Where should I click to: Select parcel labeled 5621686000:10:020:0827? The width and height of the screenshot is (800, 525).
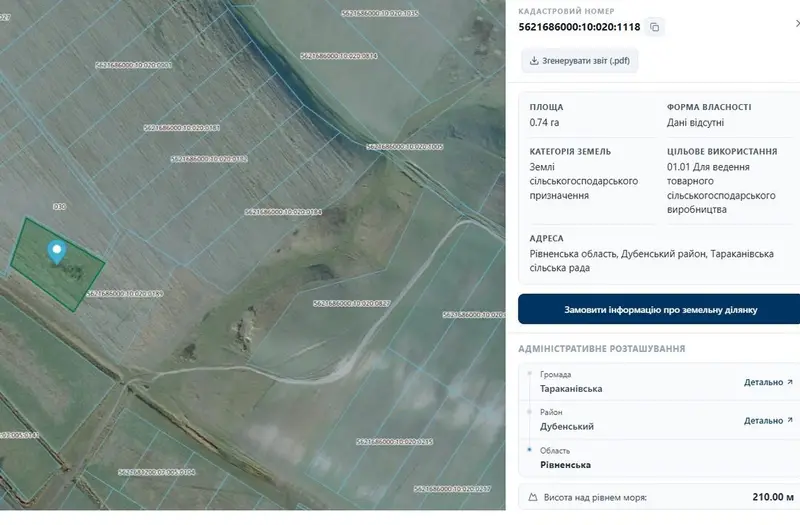(x=352, y=304)
